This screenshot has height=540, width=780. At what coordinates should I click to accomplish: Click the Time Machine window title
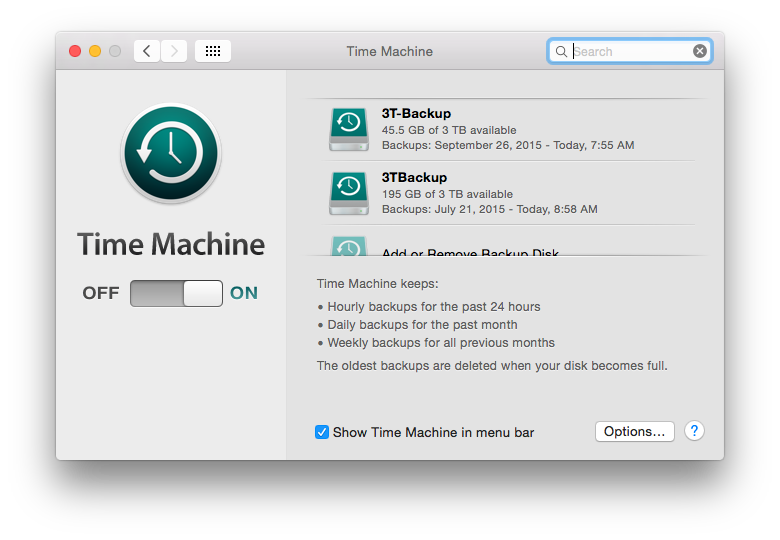pos(390,51)
